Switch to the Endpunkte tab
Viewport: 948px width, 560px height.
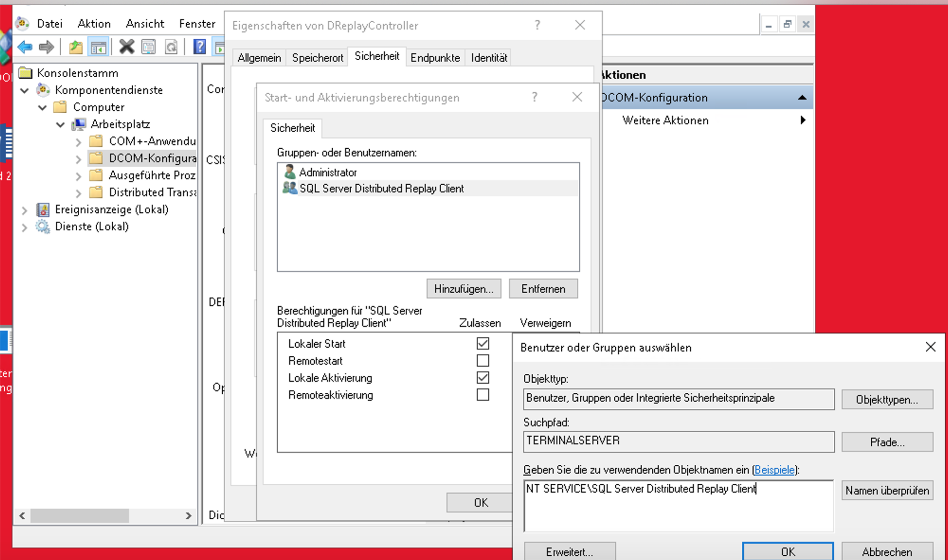[435, 58]
